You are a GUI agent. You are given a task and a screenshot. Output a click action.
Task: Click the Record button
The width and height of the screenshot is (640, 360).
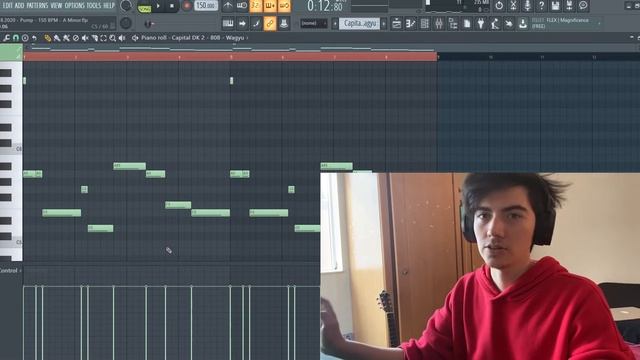pos(187,6)
